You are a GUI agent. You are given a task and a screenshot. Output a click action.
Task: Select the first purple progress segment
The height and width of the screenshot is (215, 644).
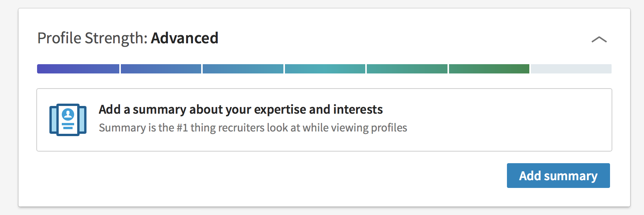coord(78,69)
